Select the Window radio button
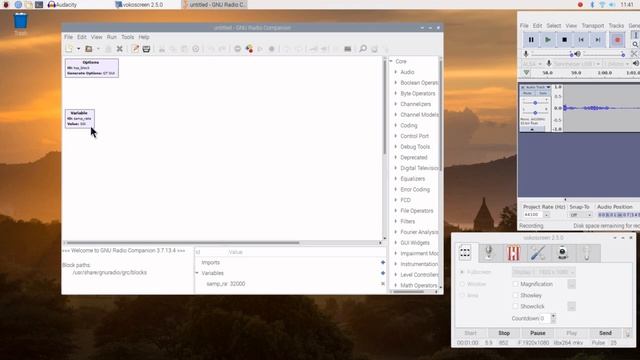Screen dimensions: 640x360 pyautogui.click(x=462, y=284)
